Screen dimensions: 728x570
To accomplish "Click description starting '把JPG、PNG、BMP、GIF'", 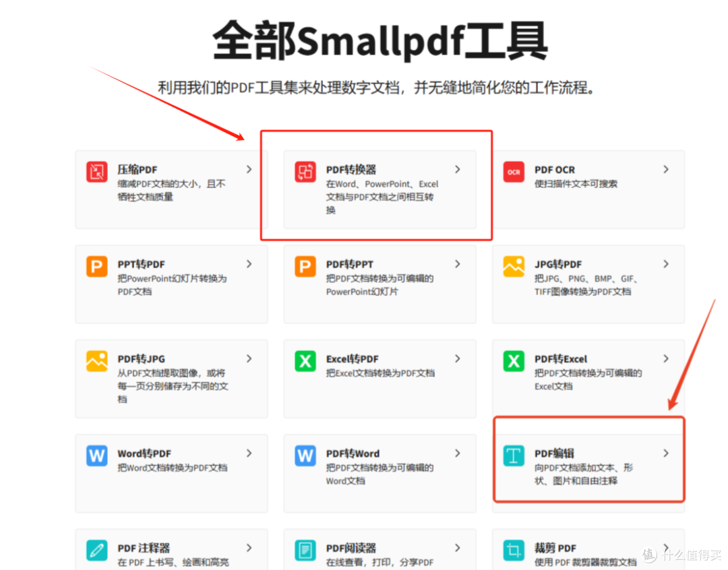I will point(586,285).
